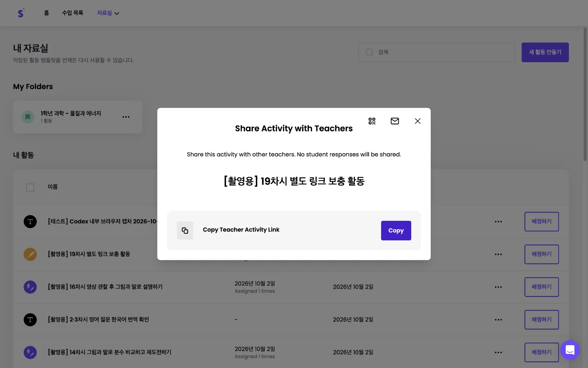Click the copy link icon

(x=185, y=230)
